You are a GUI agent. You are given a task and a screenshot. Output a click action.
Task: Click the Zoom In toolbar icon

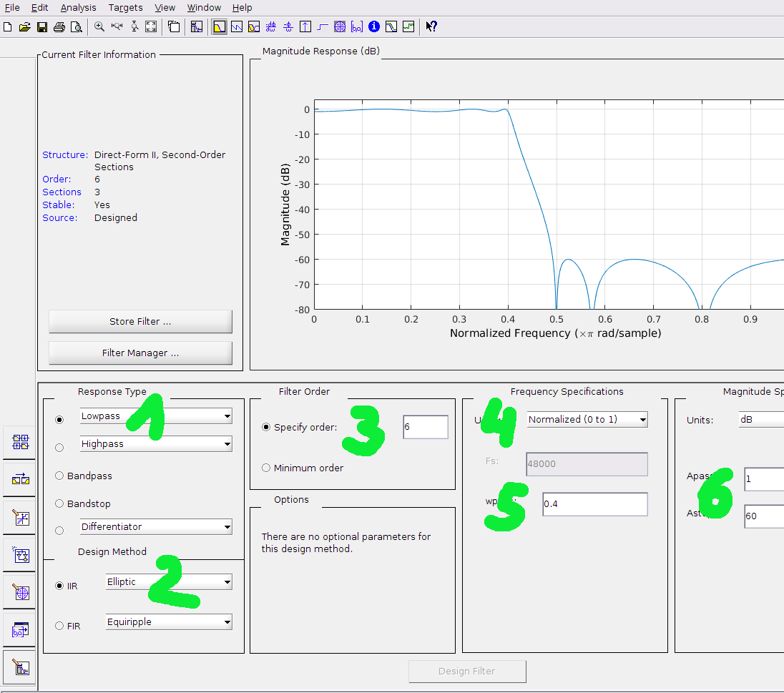click(x=99, y=27)
